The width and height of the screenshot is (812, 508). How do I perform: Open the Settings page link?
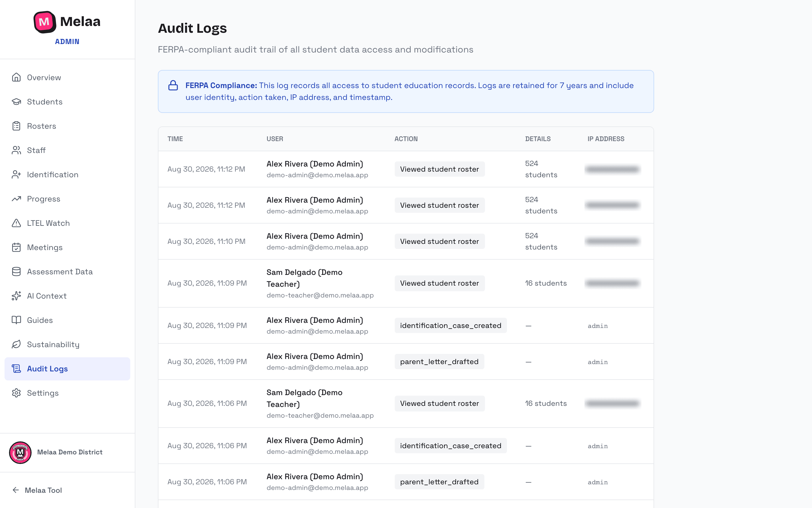[67, 393]
